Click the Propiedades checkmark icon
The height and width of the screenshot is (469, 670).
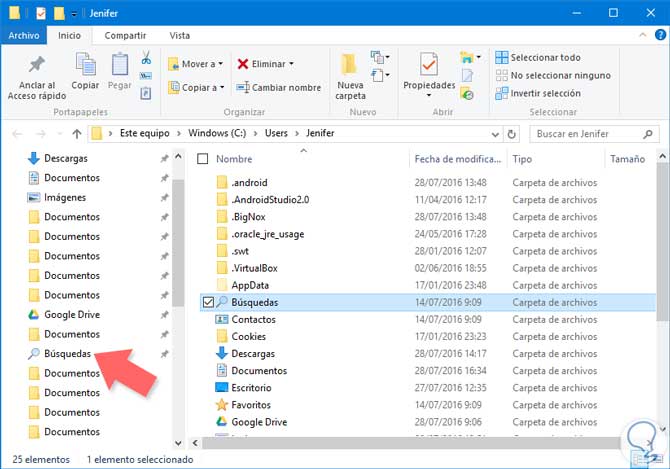tap(429, 64)
